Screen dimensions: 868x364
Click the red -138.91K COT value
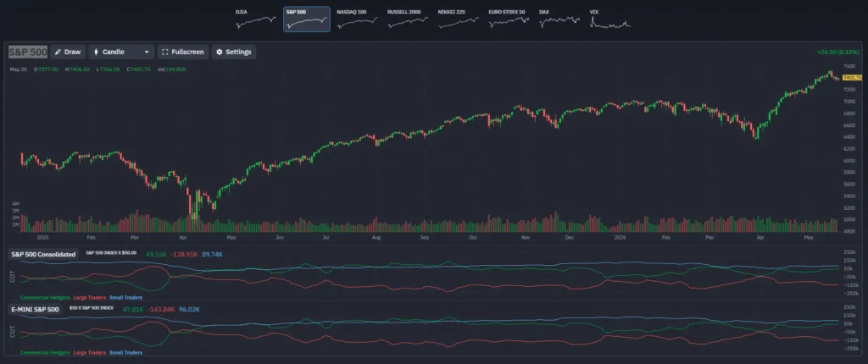tap(185, 255)
